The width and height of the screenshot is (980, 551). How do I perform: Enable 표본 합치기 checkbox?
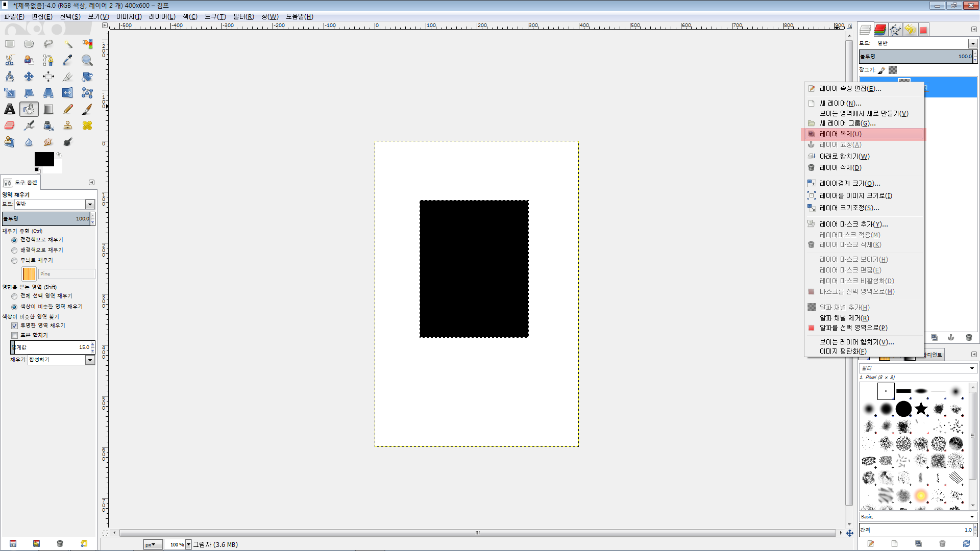[x=14, y=335]
